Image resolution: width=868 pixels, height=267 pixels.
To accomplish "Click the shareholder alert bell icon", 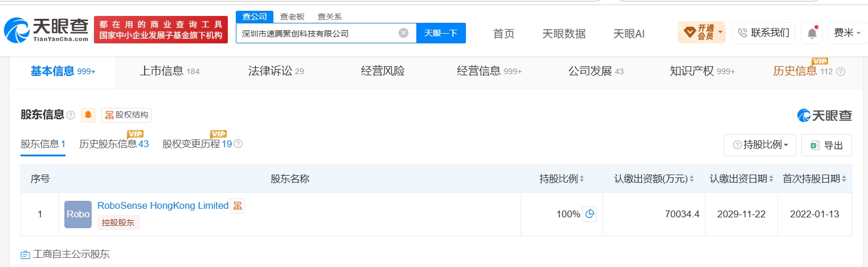I will (x=88, y=115).
